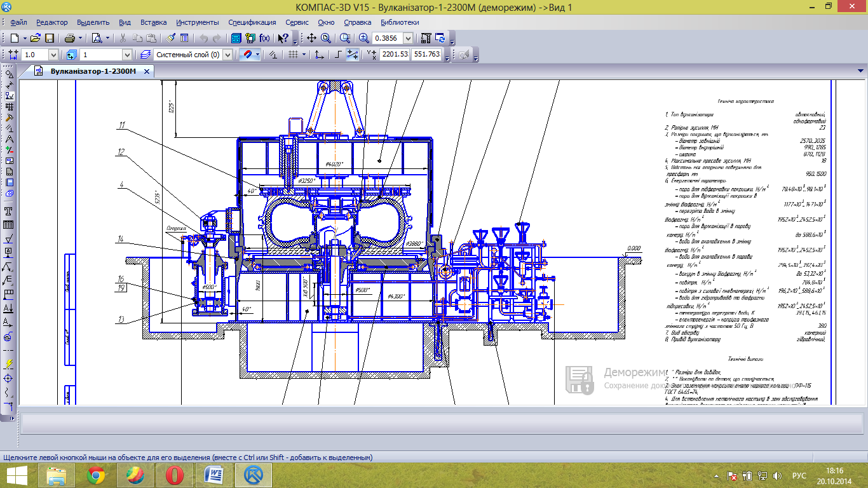Select the Text tool (T icon)

coord(10,211)
